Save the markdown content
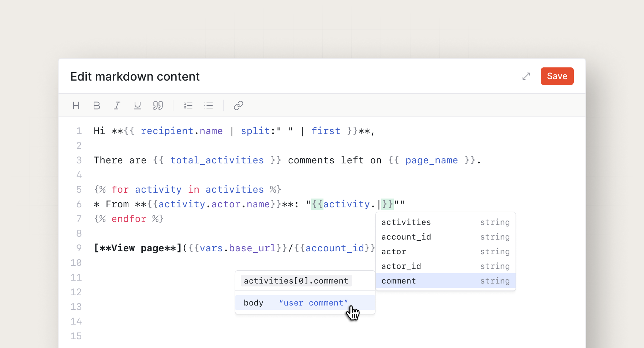The width and height of the screenshot is (644, 348). coord(557,76)
